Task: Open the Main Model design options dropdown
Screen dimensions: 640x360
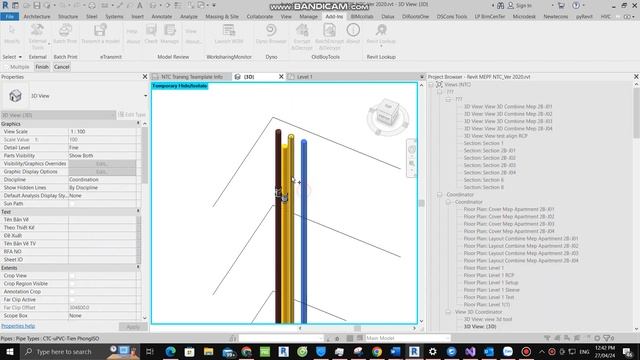Action: pyautogui.click(x=407, y=338)
